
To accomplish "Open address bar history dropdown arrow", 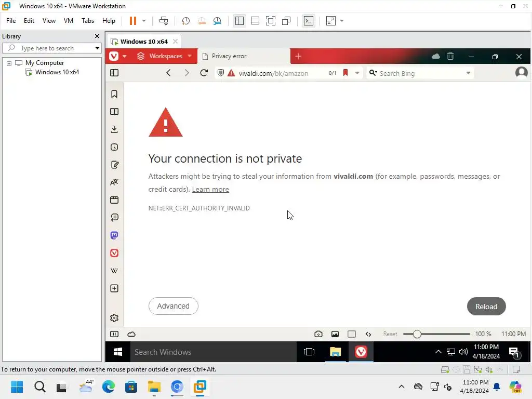I will coord(357,73).
